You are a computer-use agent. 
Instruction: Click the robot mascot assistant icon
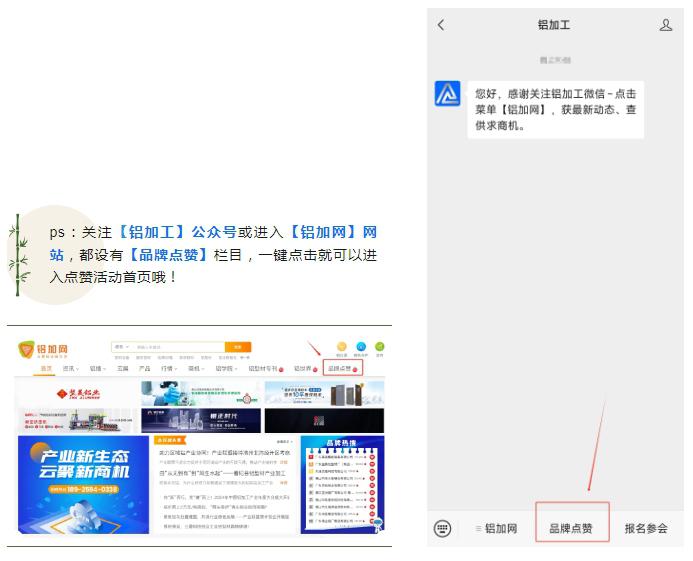[378, 524]
